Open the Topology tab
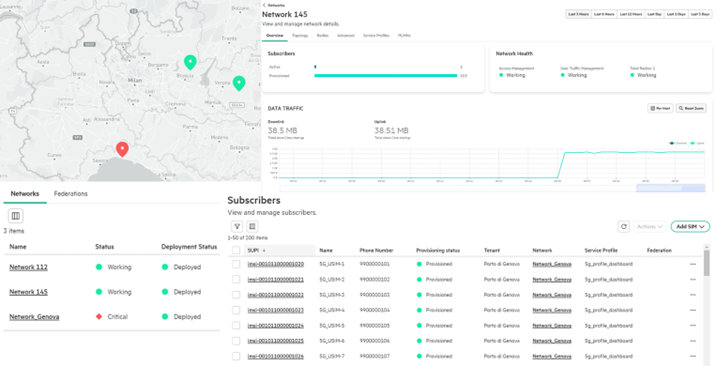This screenshot has height=366, width=716. (x=300, y=35)
